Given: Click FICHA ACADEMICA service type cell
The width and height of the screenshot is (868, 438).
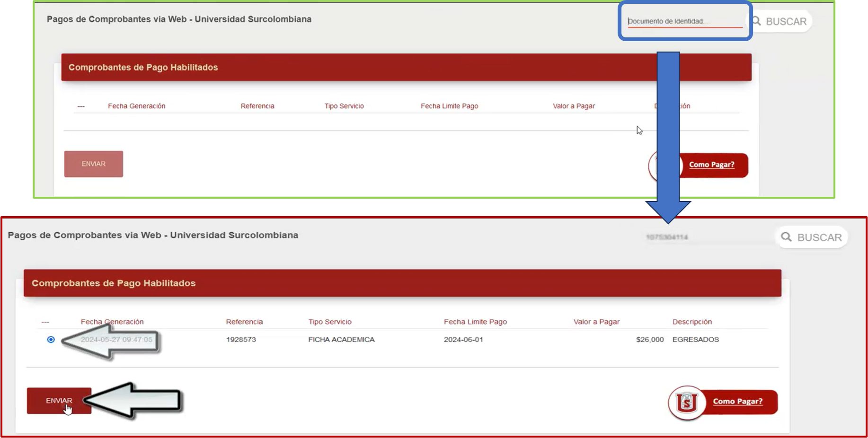Looking at the screenshot, I should pos(341,340).
